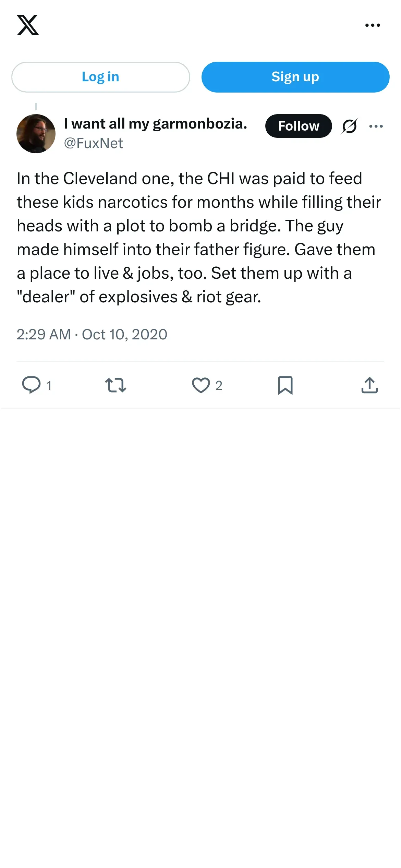Screen dimensions: 401x868
Task: Bookmark this tweet
Action: 285,385
